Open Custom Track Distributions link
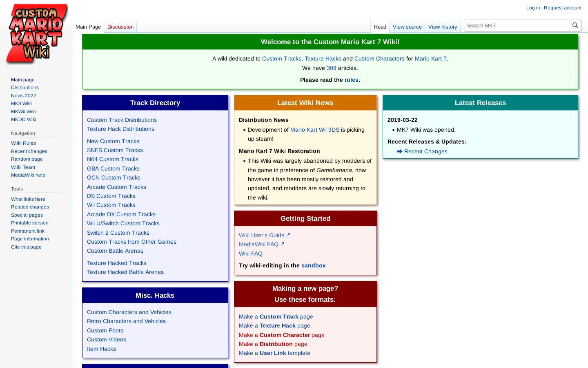This screenshot has height=368, width=588. pos(122,120)
